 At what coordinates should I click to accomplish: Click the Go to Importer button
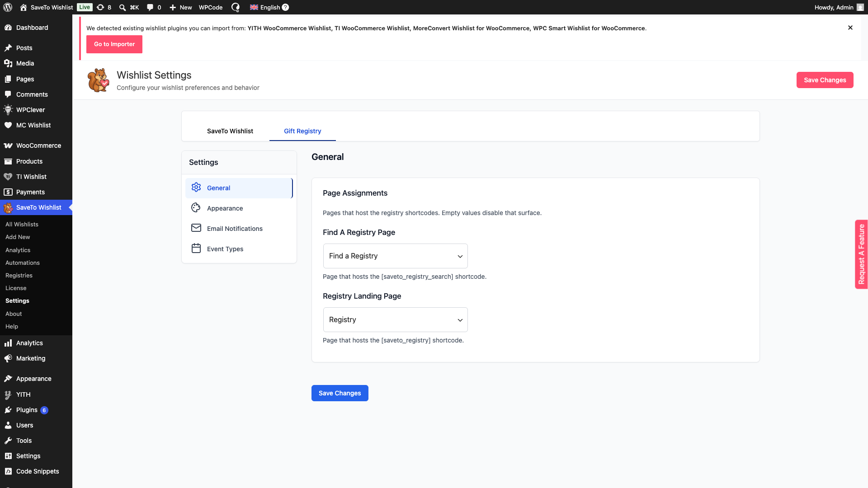(x=114, y=44)
